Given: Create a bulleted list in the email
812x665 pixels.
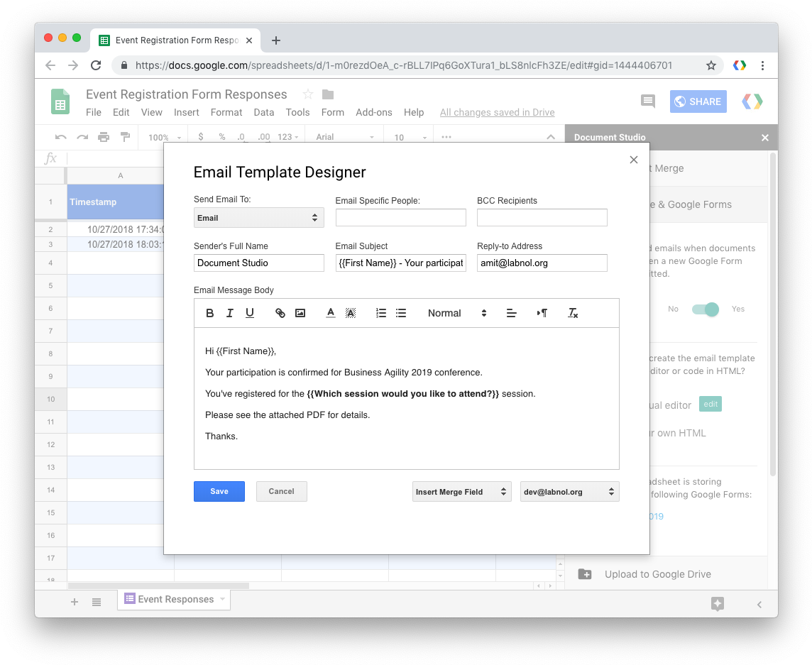Looking at the screenshot, I should (401, 312).
